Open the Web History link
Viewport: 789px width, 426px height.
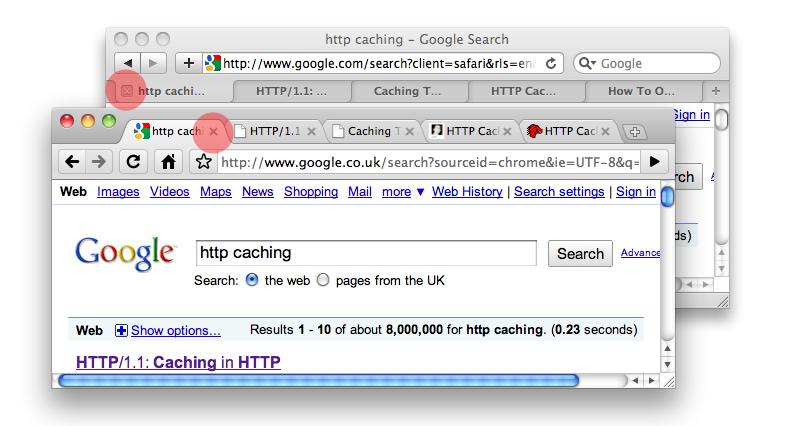click(x=467, y=192)
